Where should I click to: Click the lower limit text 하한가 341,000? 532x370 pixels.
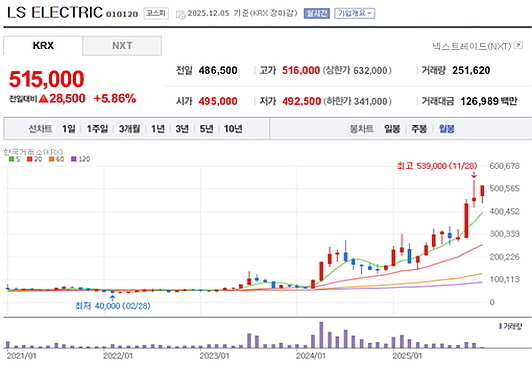358,101
